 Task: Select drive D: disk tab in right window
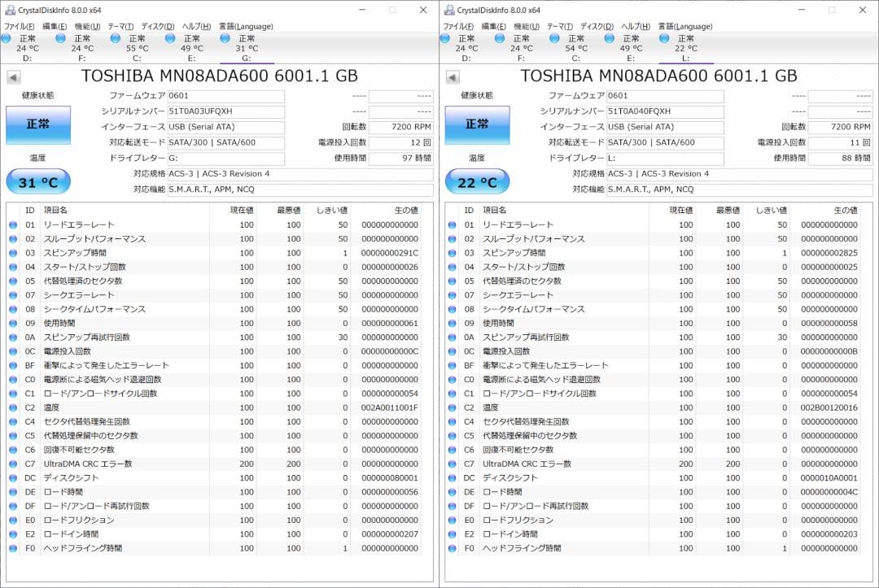pyautogui.click(x=466, y=48)
